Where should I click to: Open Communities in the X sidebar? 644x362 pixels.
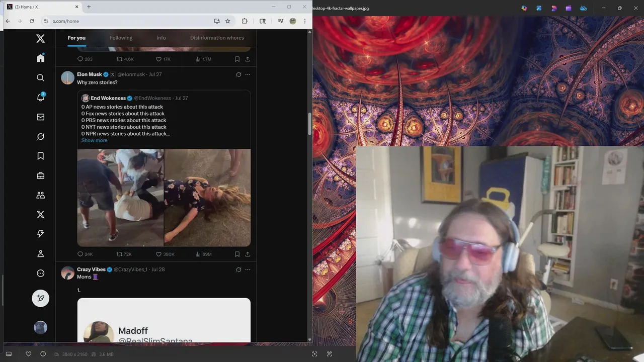coord(41,195)
